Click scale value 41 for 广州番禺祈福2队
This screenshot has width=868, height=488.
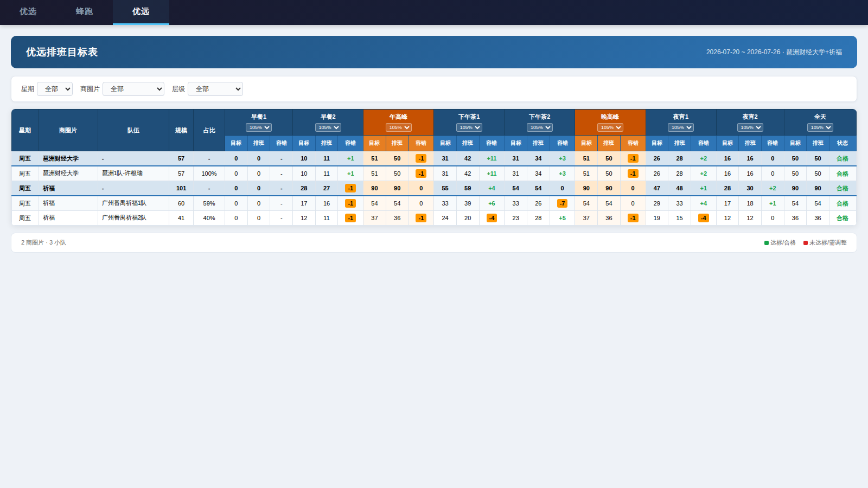tap(181, 218)
